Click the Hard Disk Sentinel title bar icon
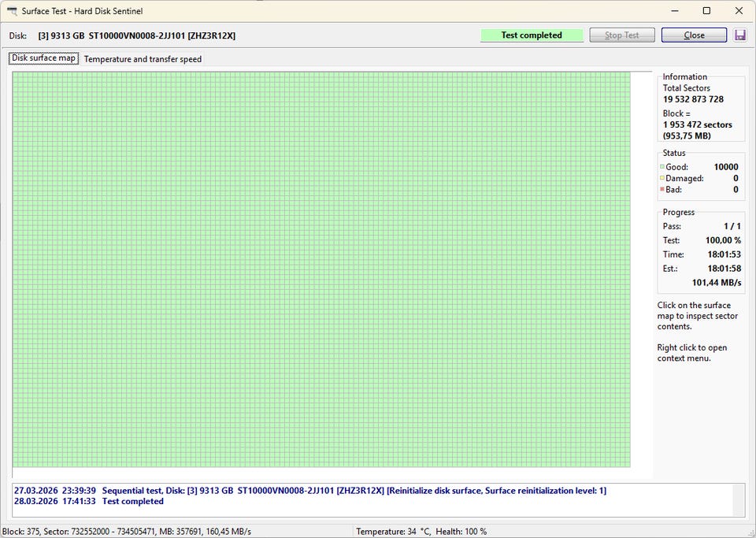This screenshot has height=538, width=756. (12, 10)
